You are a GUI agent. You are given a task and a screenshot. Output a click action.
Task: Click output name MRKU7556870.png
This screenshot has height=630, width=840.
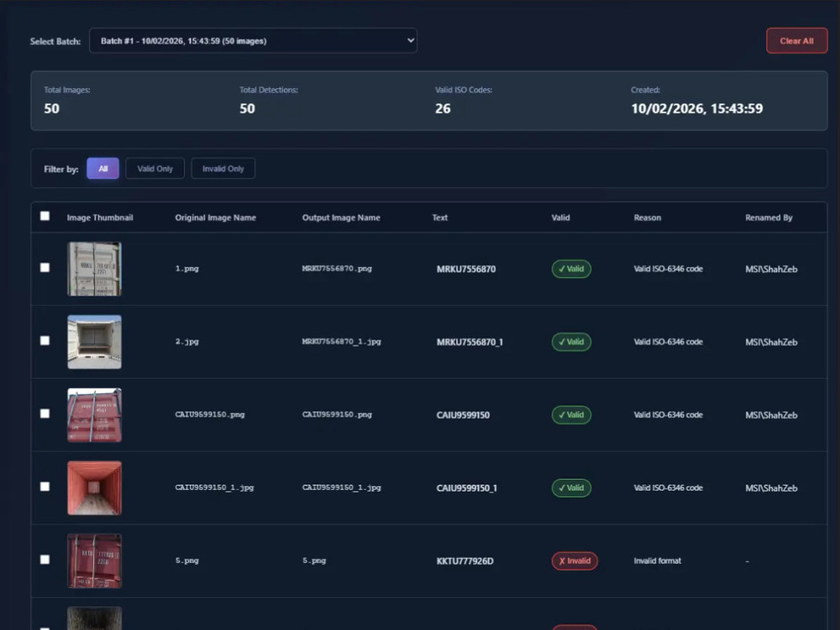[x=337, y=269]
